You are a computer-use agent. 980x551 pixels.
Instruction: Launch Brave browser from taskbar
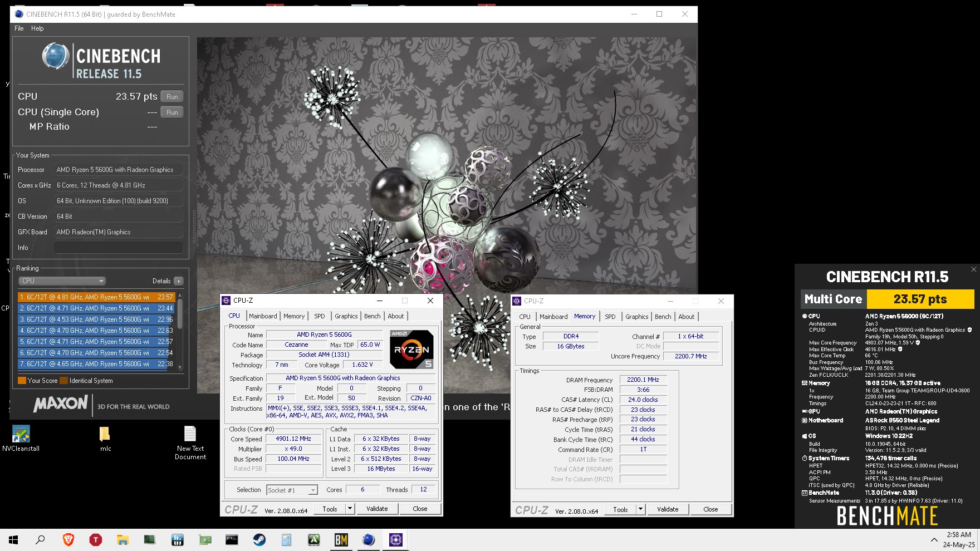[68, 539]
